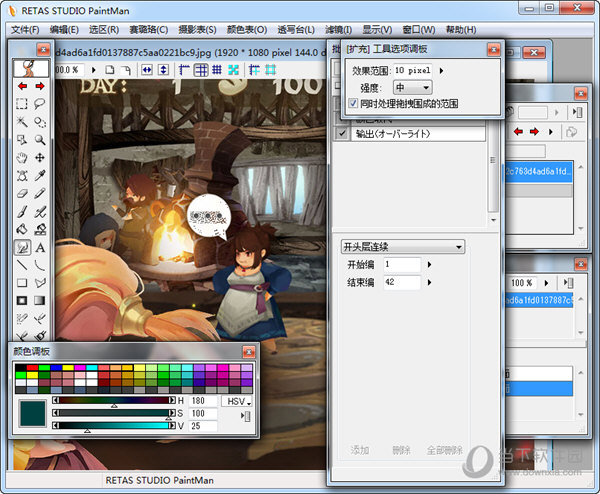This screenshot has height=494, width=600.
Task: Expand the 开始编 value arrow
Action: pyautogui.click(x=429, y=264)
